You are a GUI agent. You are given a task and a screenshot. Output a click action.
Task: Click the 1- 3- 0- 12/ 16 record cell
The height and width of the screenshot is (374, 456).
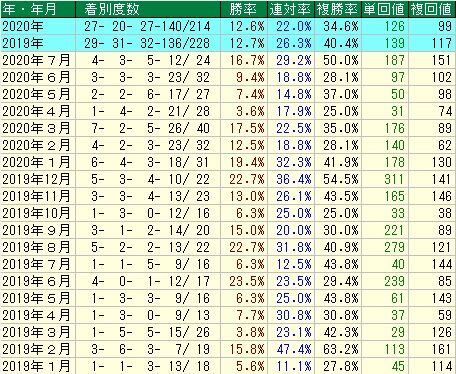pyautogui.click(x=151, y=213)
